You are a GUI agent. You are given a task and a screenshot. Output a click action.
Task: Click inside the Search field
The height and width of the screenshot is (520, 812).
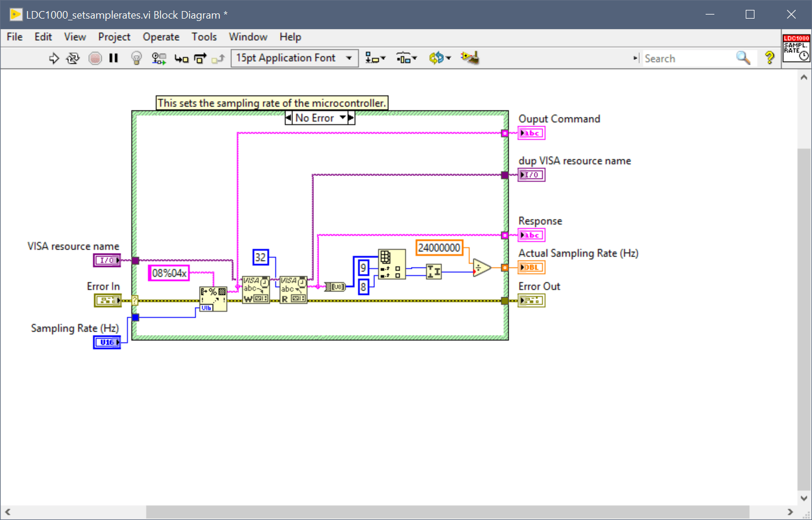coord(686,58)
